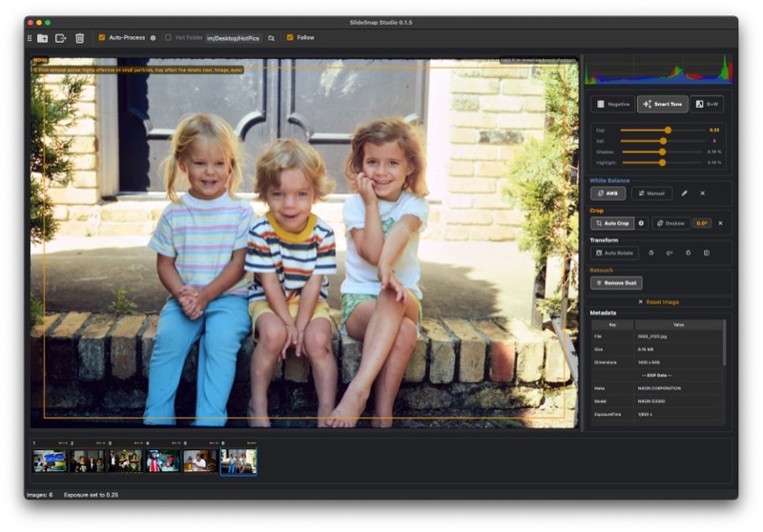Image resolution: width=763 pixels, height=532 pixels.
Task: Switch to Negative mode
Action: [612, 104]
